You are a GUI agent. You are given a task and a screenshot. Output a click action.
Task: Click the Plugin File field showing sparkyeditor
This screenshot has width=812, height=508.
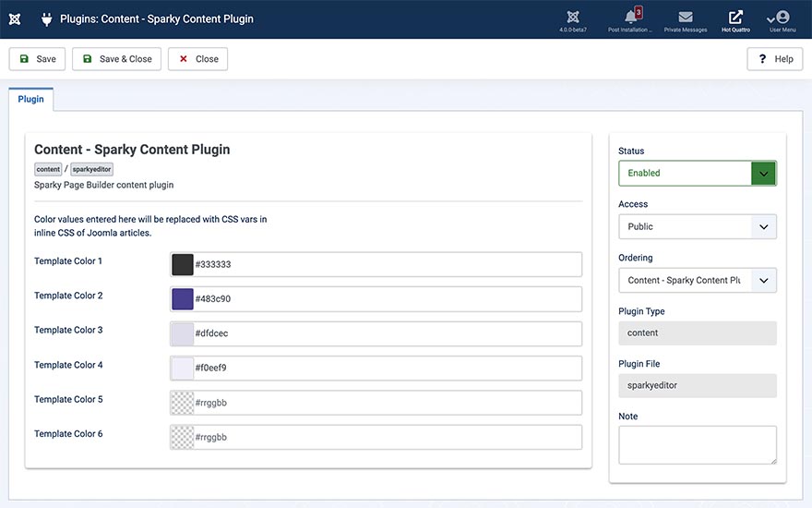697,386
